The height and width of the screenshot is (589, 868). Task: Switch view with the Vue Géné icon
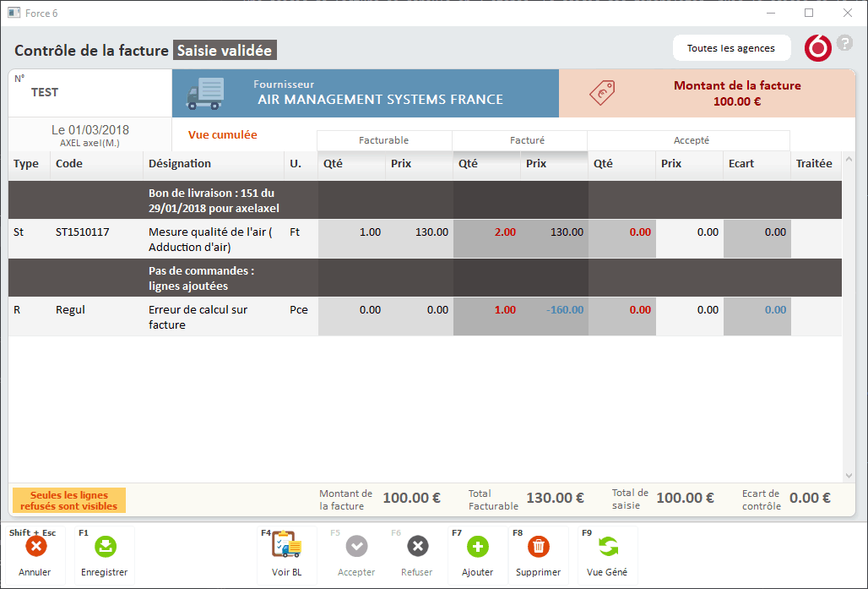pos(609,547)
